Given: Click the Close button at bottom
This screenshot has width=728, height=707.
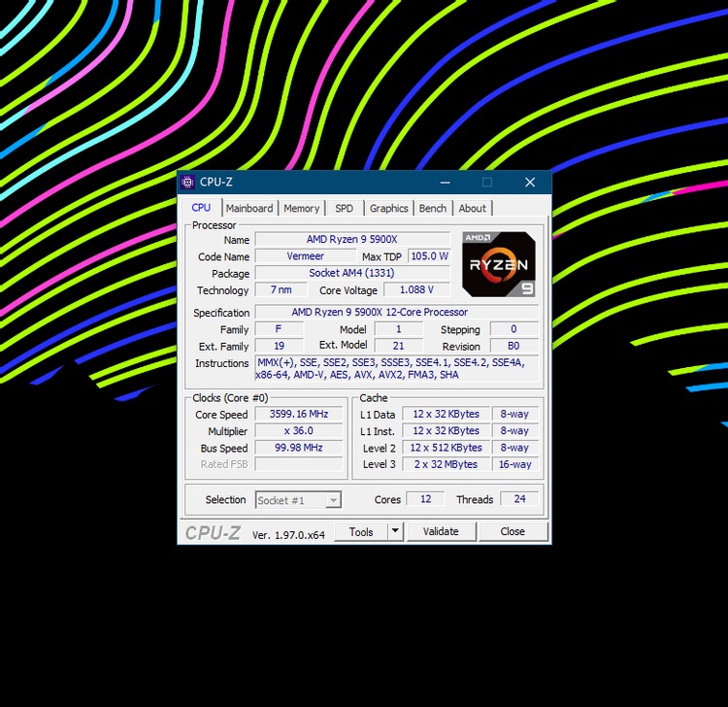Looking at the screenshot, I should coord(513,531).
